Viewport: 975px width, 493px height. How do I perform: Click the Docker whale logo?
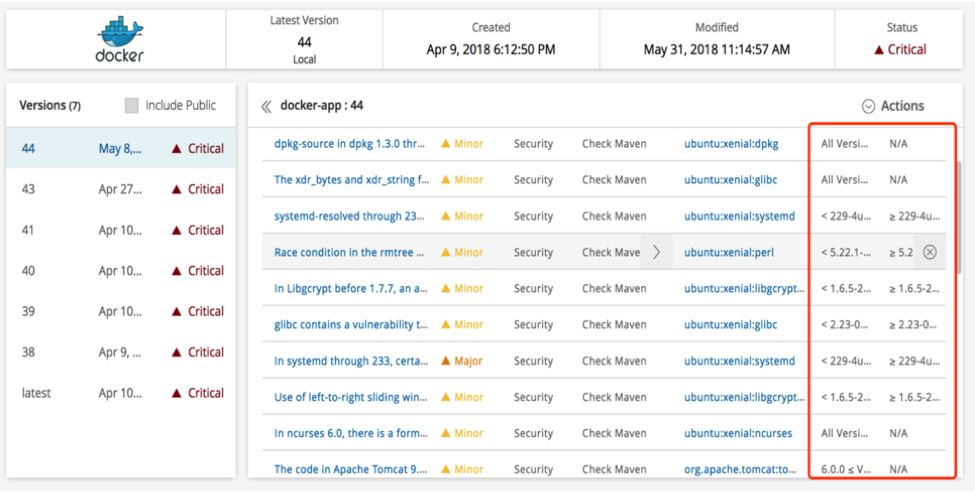(119, 31)
